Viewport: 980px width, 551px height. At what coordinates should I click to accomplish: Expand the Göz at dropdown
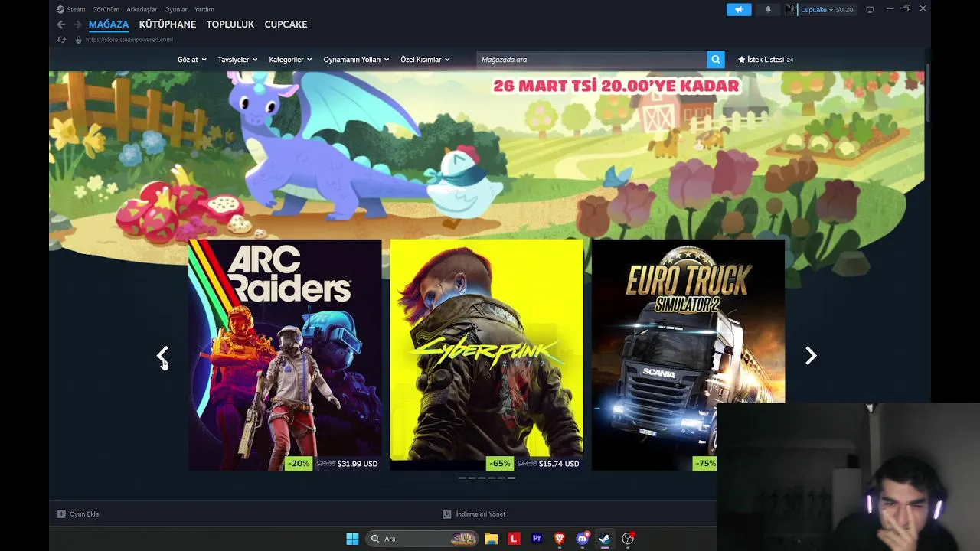click(191, 60)
